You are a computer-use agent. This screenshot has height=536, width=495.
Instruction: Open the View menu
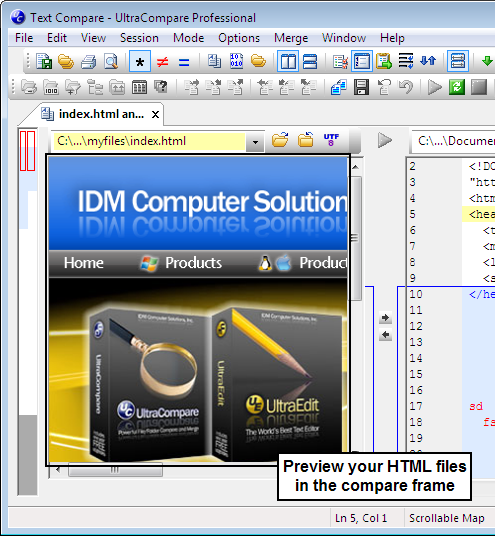tap(93, 38)
